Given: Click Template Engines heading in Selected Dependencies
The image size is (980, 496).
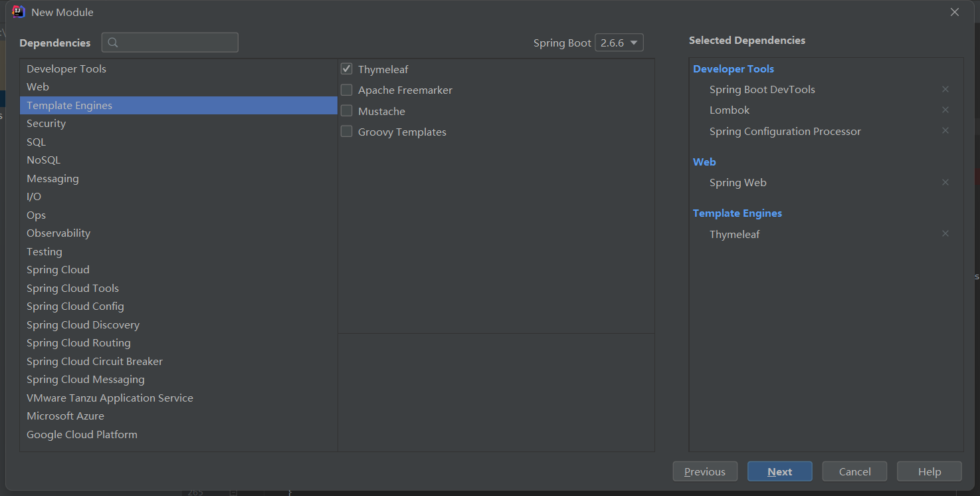Looking at the screenshot, I should pos(737,213).
